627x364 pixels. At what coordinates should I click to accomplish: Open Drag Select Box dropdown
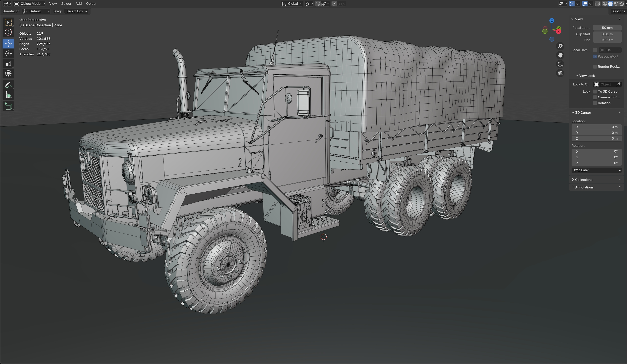click(77, 11)
